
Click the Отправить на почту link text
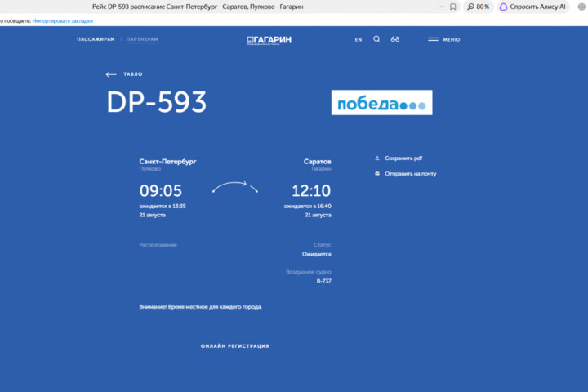[x=411, y=174]
